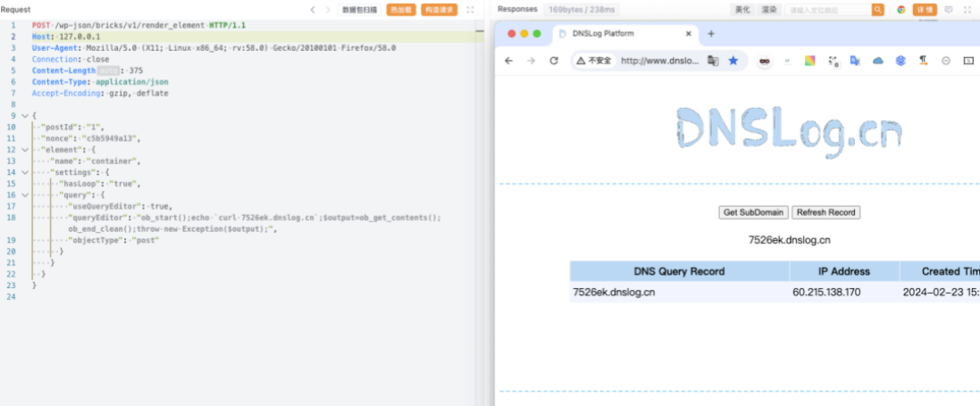The width and height of the screenshot is (980, 406).
Task: Click the Refresh Record button
Action: [825, 212]
